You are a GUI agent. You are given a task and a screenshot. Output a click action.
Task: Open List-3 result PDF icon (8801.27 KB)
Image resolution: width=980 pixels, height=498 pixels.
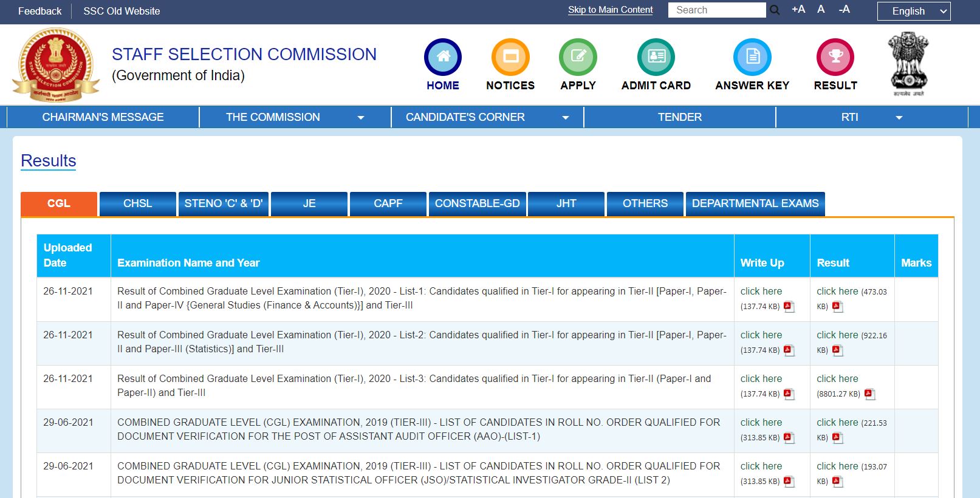[x=869, y=394]
